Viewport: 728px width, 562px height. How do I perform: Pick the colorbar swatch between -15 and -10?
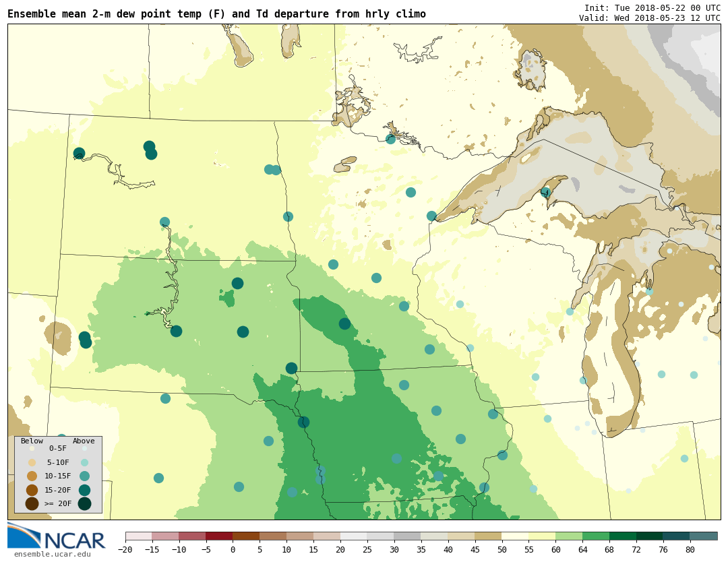point(166,536)
